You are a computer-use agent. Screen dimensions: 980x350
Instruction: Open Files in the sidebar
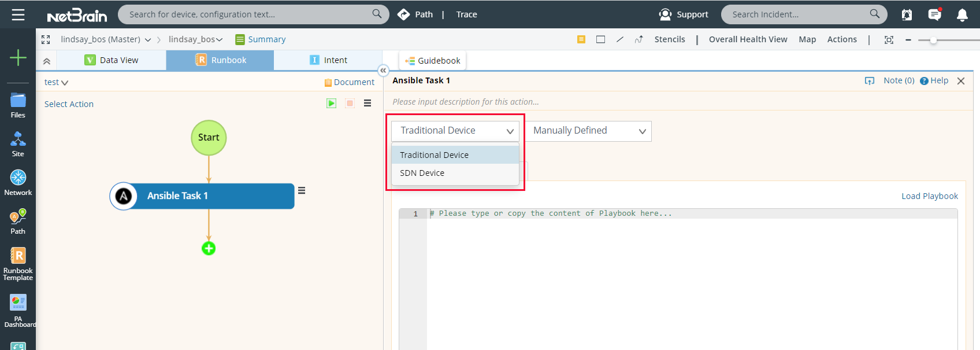[18, 105]
